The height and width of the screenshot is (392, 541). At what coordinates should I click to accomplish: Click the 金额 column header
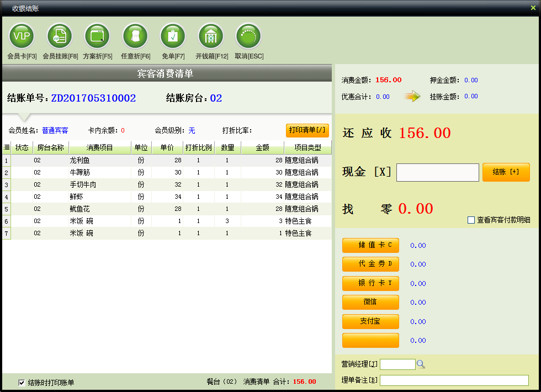(262, 147)
